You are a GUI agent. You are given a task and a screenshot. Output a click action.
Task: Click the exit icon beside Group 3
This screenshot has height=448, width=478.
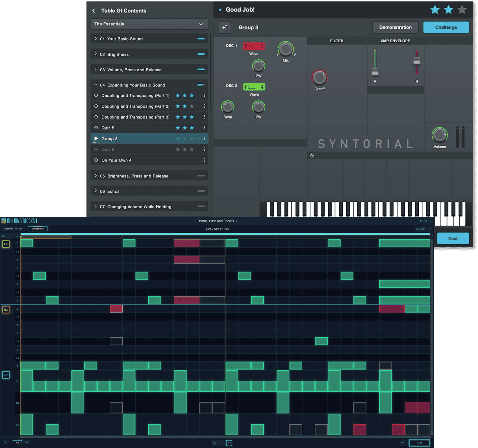[x=225, y=27]
